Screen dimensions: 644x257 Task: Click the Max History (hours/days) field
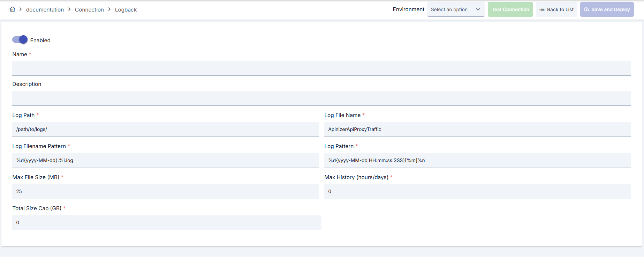pos(477,191)
